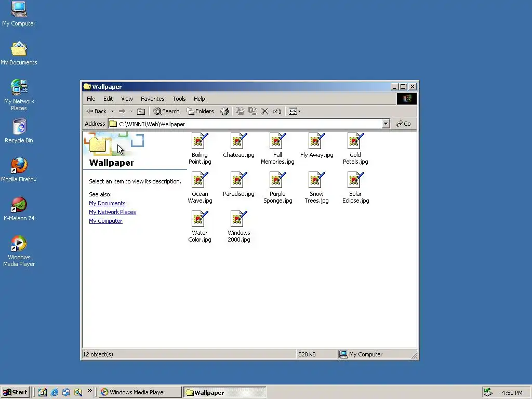Click the 4:50 PM clock
Image resolution: width=532 pixels, height=399 pixels.
tap(512, 393)
